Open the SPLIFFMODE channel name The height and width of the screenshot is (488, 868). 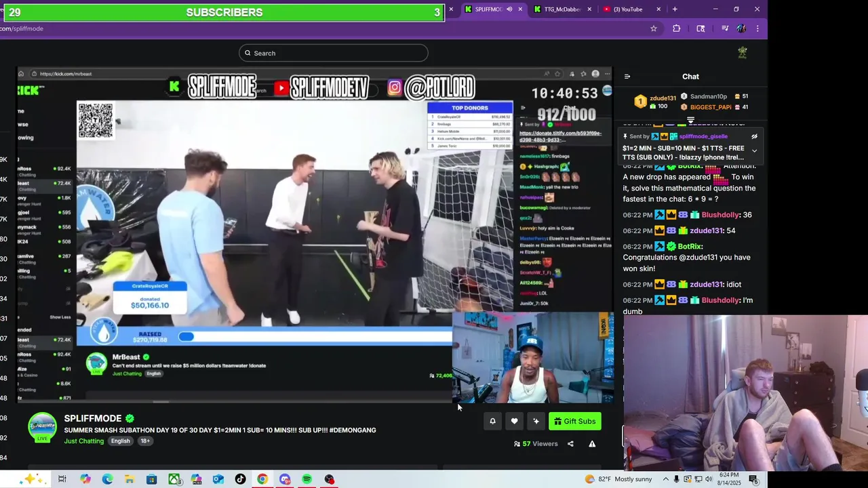[x=93, y=418]
